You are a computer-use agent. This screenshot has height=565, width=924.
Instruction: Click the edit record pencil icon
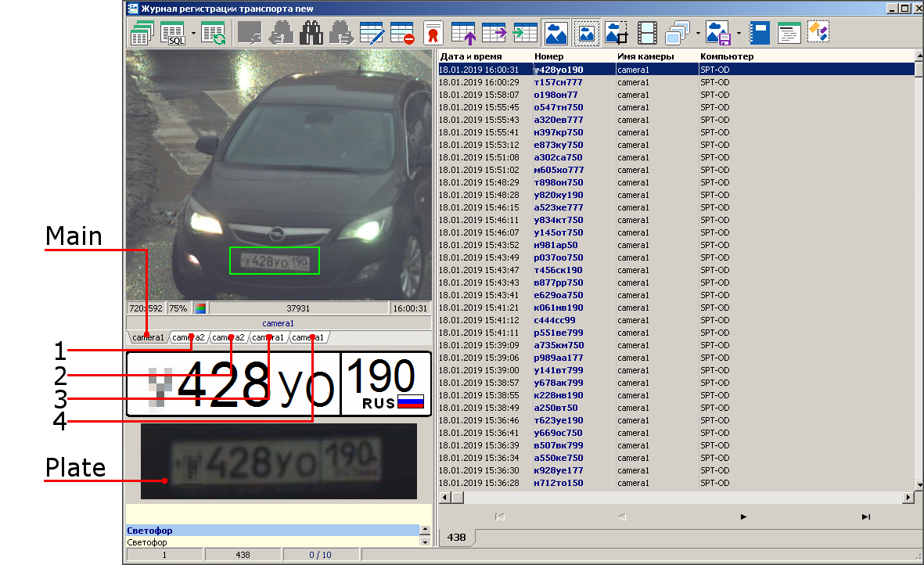point(372,33)
